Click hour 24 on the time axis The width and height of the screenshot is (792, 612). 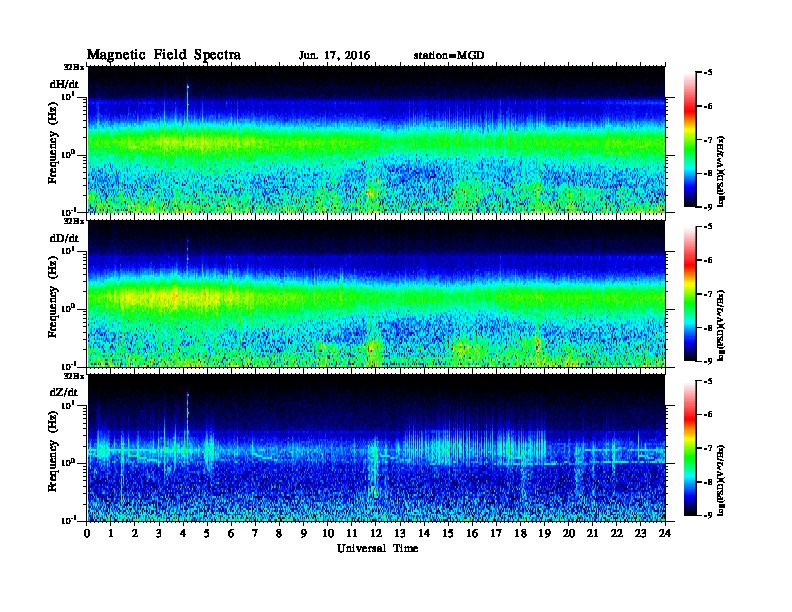665,534
